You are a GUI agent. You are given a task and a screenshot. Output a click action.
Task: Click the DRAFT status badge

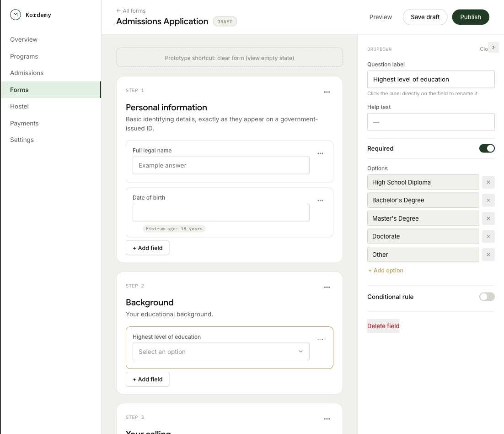225,22
